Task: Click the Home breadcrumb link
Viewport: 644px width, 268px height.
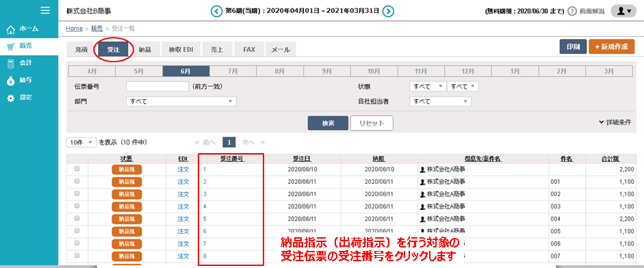Action: 74,29
